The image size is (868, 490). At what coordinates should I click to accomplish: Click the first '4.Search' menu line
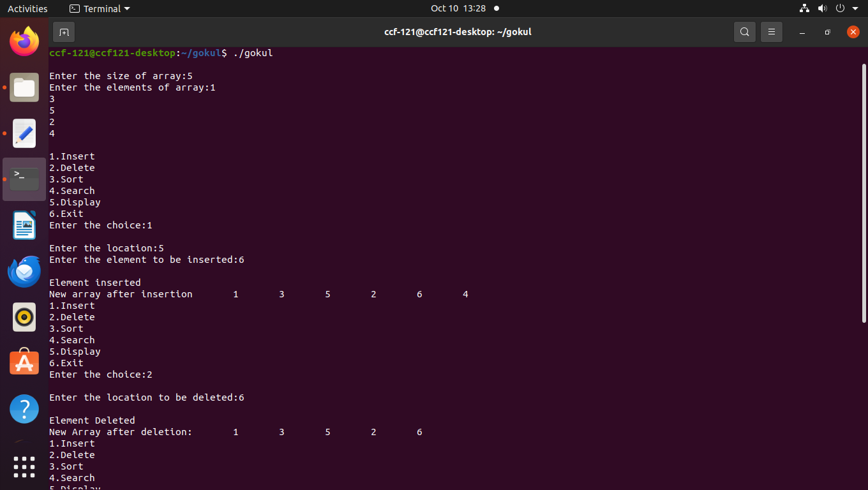[x=71, y=191]
